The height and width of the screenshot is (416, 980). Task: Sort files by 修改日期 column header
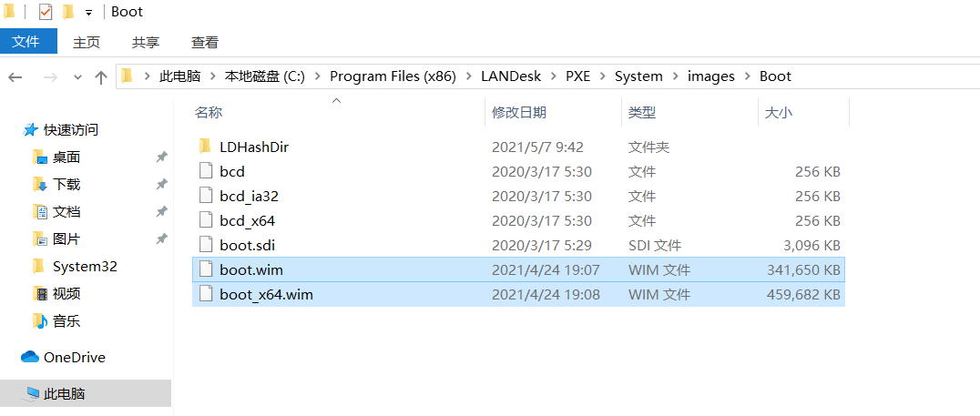(x=519, y=113)
